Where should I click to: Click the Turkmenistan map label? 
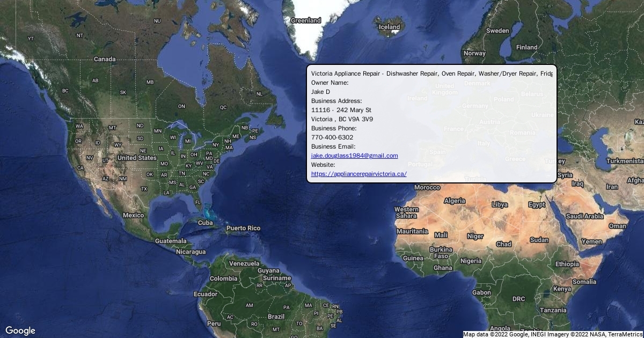point(626,161)
